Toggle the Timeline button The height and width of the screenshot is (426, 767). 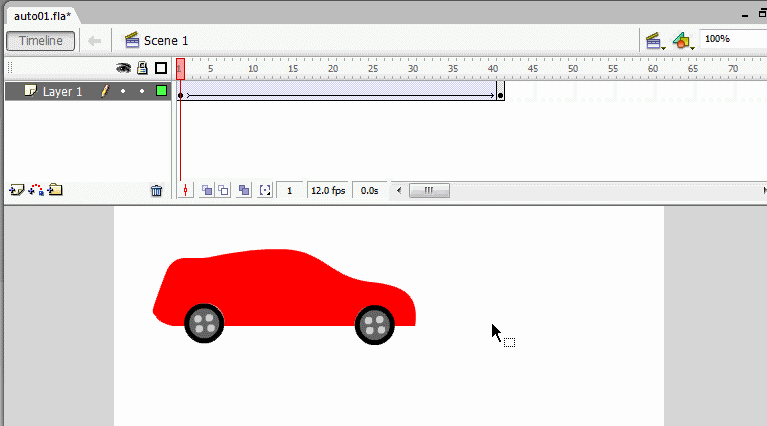(x=41, y=41)
